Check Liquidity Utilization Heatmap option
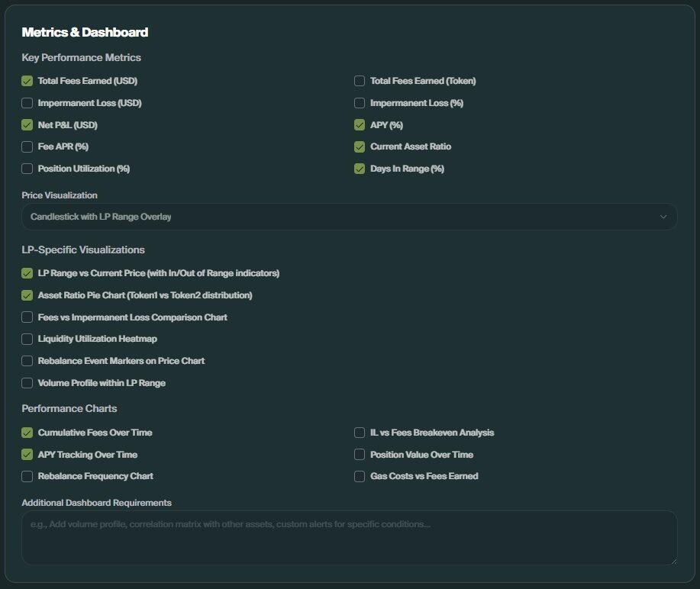This screenshot has height=589, width=700. click(x=27, y=339)
